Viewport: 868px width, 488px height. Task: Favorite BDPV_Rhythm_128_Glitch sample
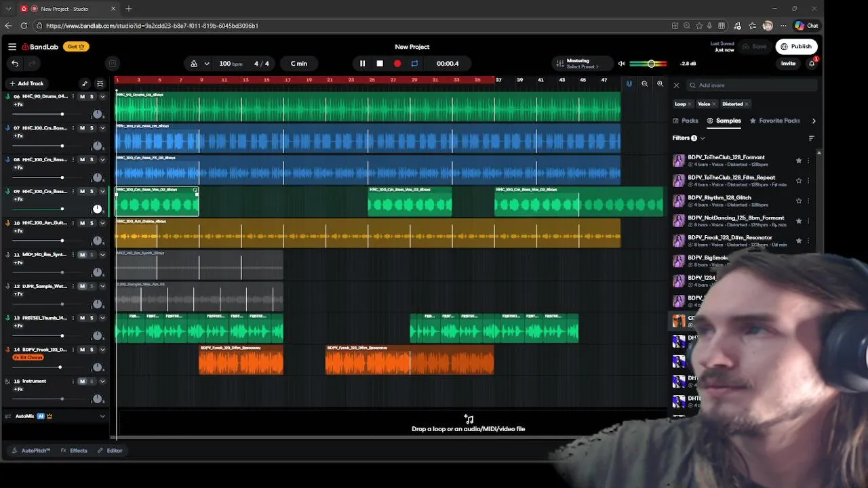(799, 201)
